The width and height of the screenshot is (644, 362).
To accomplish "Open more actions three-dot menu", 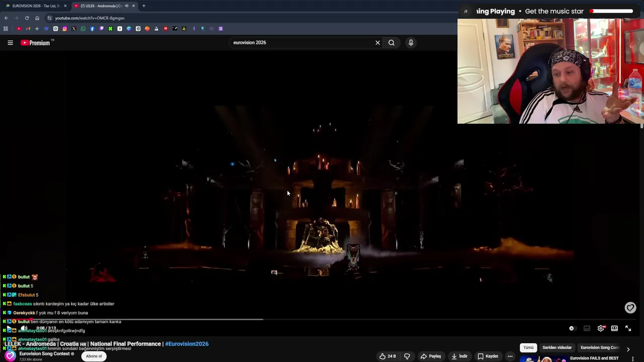I will 510,356.
